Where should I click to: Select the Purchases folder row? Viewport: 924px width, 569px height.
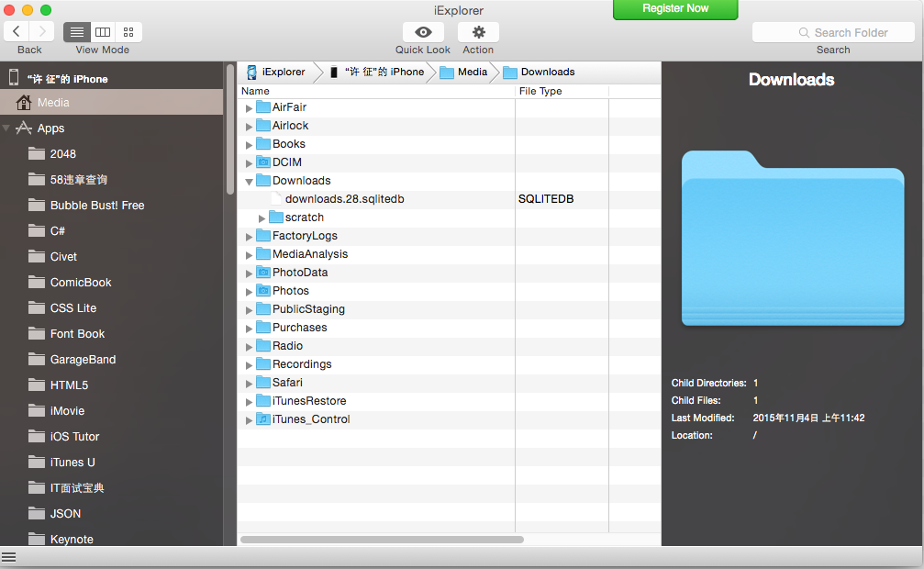[449, 328]
